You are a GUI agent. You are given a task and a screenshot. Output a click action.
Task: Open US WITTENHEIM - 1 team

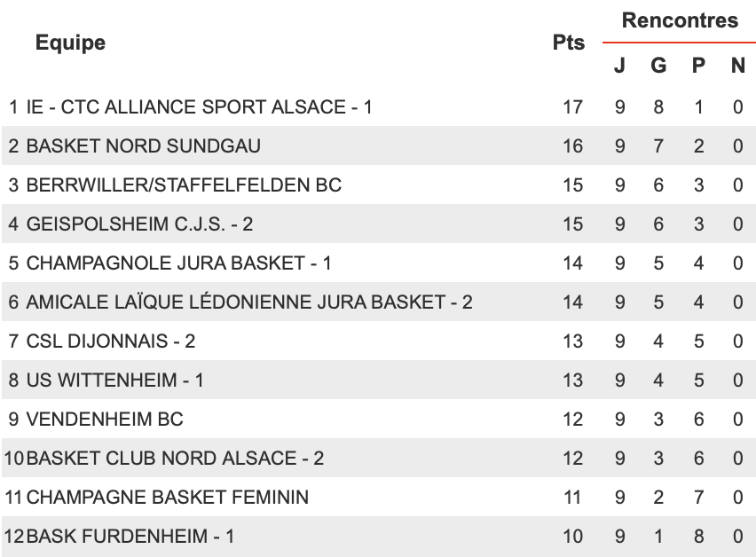pos(114,380)
